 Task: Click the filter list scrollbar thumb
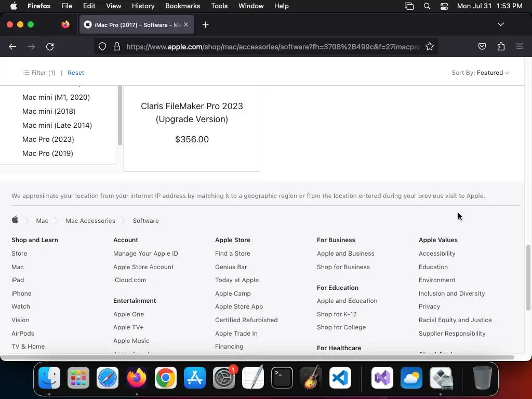click(x=120, y=115)
